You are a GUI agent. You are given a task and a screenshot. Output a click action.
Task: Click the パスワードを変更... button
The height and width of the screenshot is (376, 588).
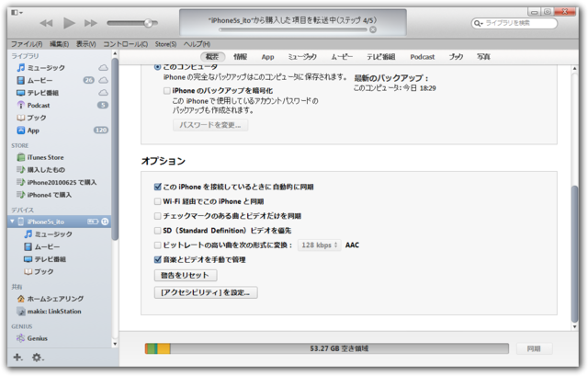pos(210,125)
